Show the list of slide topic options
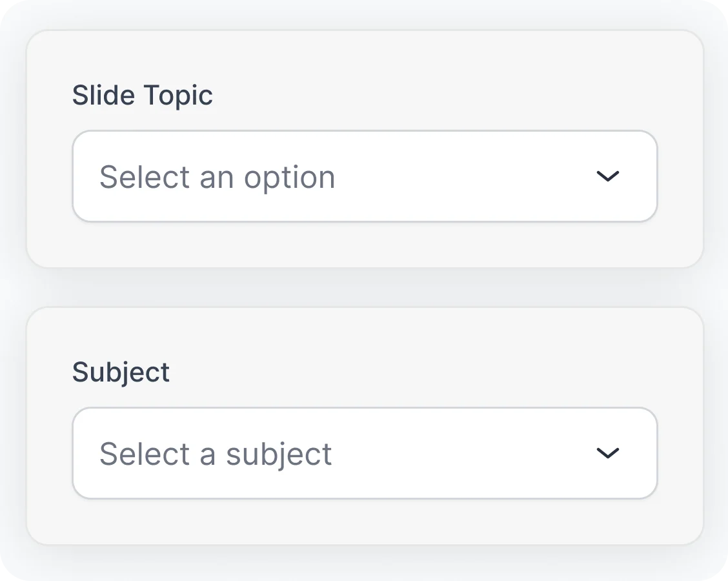Viewport: 728px width, 581px height. [x=365, y=176]
